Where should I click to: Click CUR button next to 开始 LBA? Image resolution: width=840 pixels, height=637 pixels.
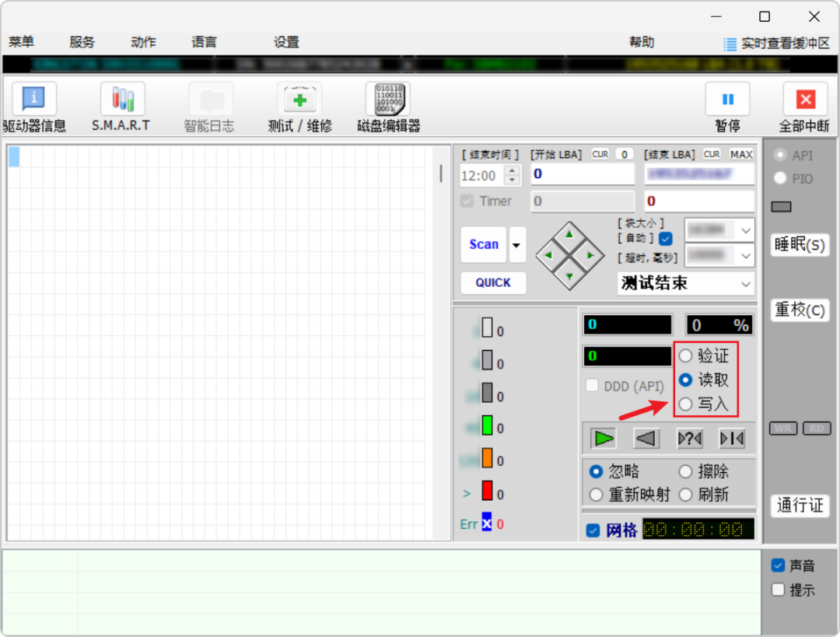tap(600, 154)
